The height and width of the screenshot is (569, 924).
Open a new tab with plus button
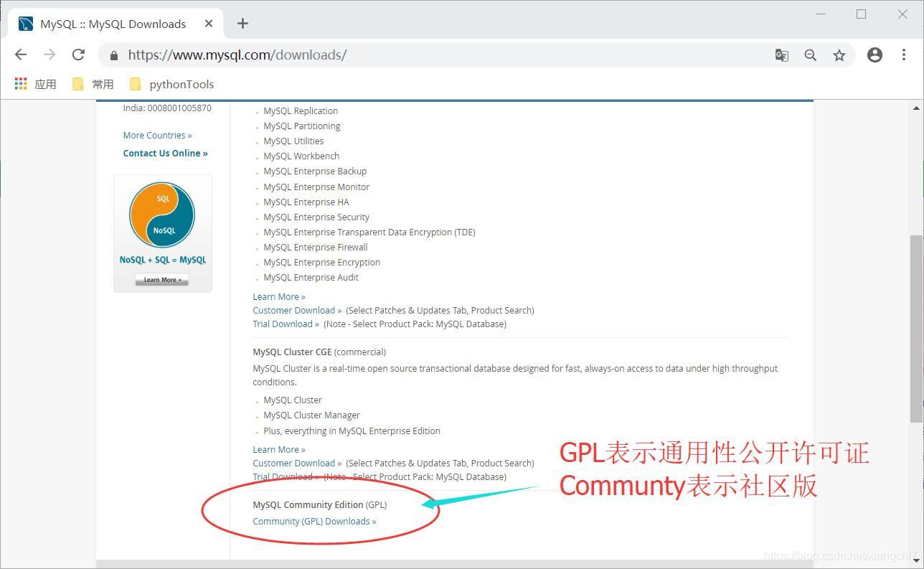click(x=242, y=24)
